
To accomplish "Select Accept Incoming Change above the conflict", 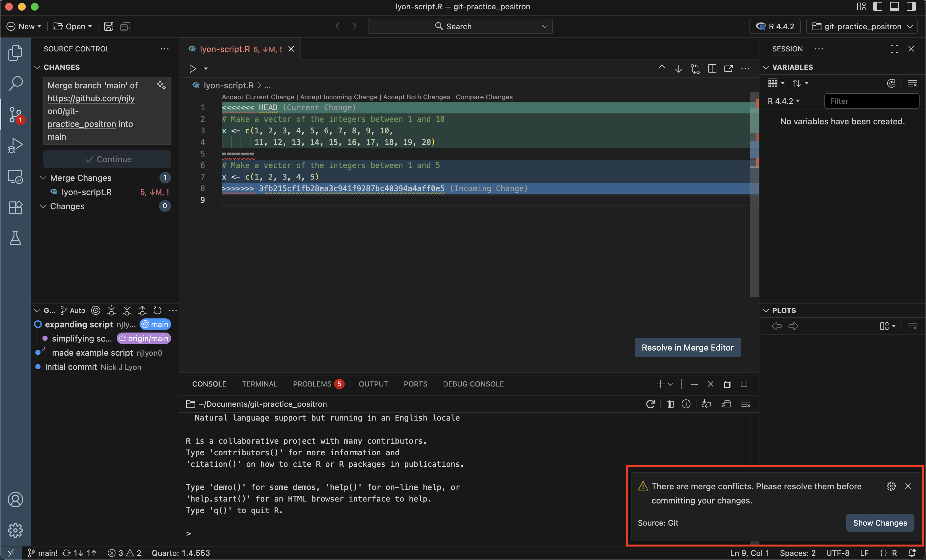I will pyautogui.click(x=338, y=97).
